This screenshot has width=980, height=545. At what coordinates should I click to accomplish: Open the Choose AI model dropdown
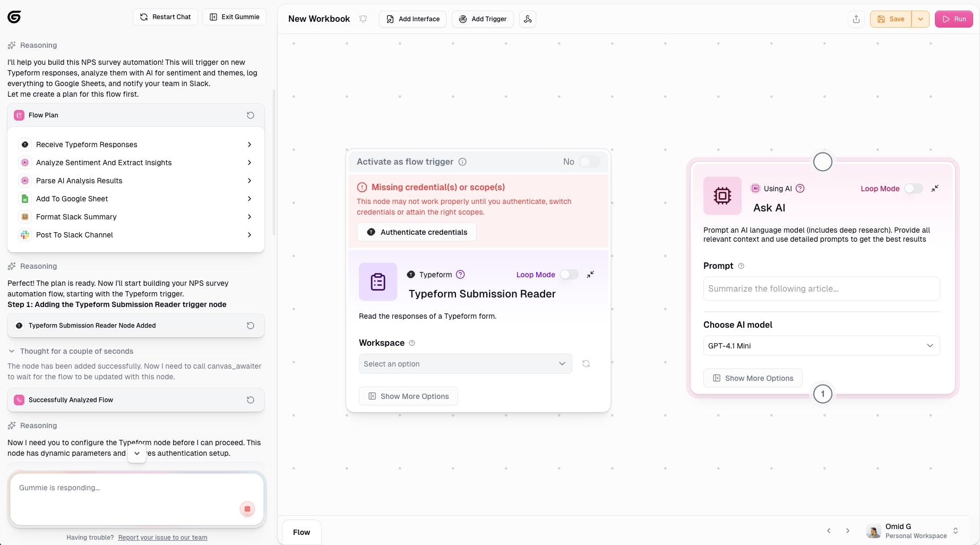pos(821,346)
